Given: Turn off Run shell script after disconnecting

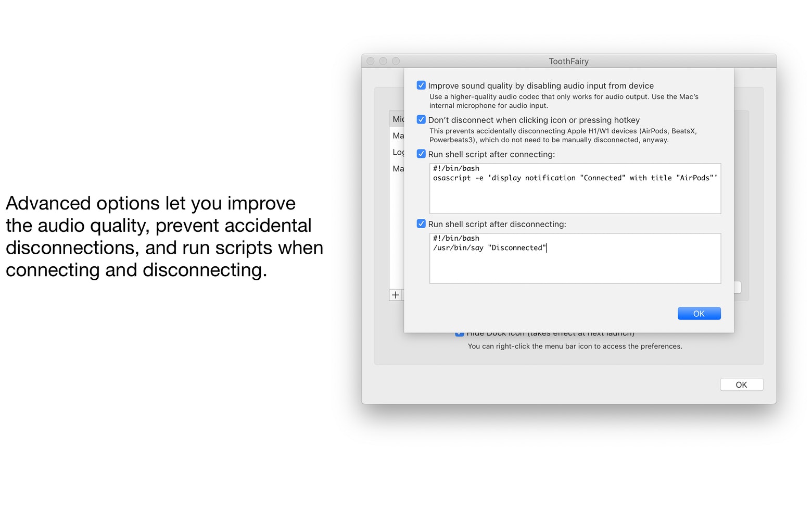Looking at the screenshot, I should 421,224.
